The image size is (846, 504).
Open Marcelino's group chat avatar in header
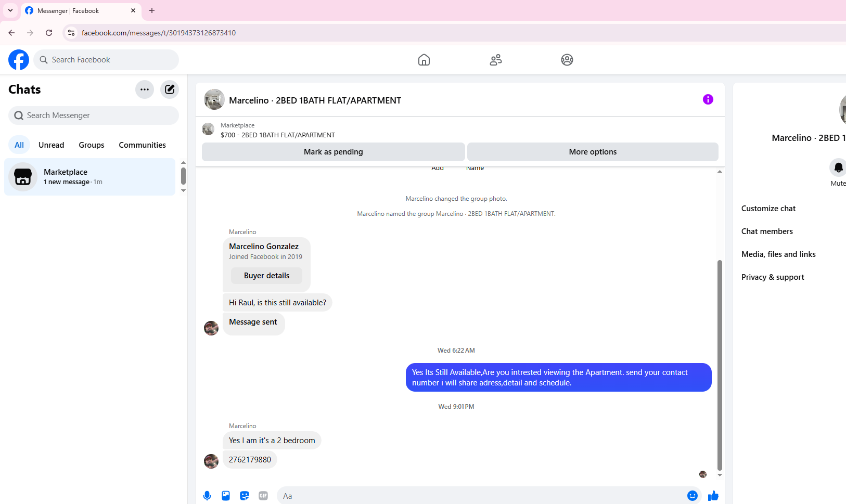click(x=214, y=99)
